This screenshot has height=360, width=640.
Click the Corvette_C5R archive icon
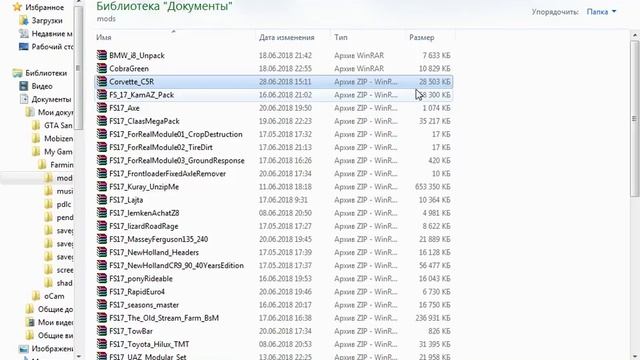tap(102, 81)
